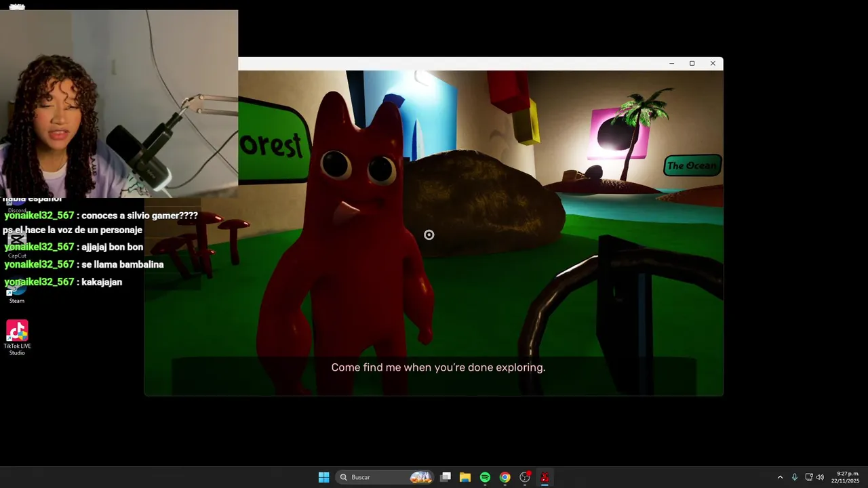Image resolution: width=868 pixels, height=488 pixels.
Task: Click chat message 'ajjajaj bon bon'
Action: tap(113, 247)
